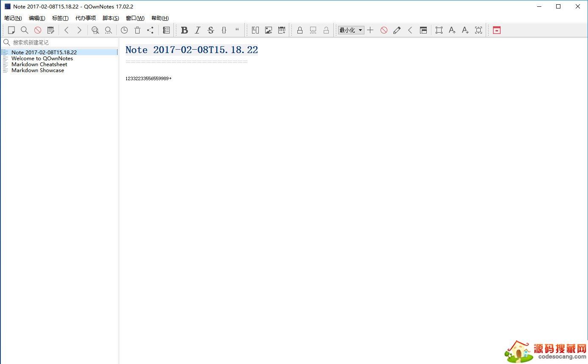This screenshot has height=364, width=588.
Task: Add a new workspace with plus icon
Action: [x=370, y=30]
